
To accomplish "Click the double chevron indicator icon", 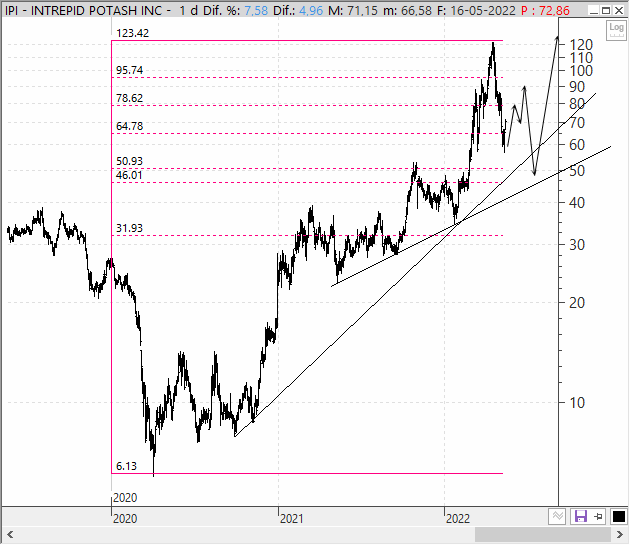I will click(x=558, y=516).
